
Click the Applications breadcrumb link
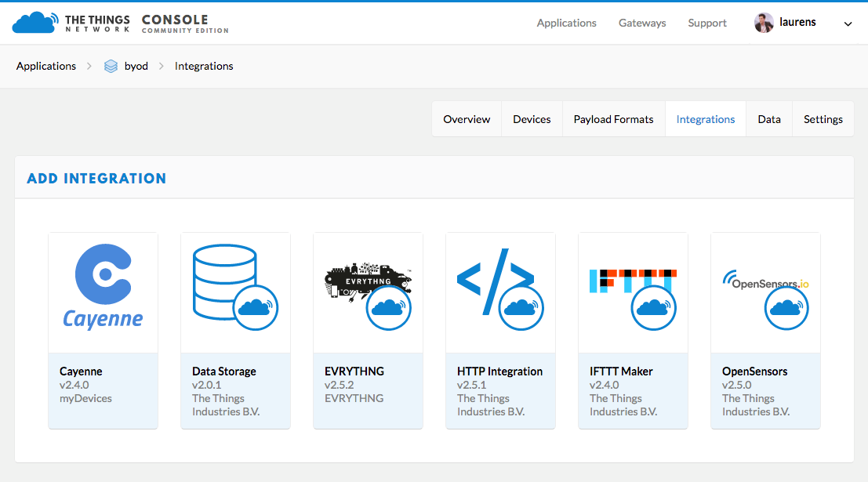[x=46, y=66]
